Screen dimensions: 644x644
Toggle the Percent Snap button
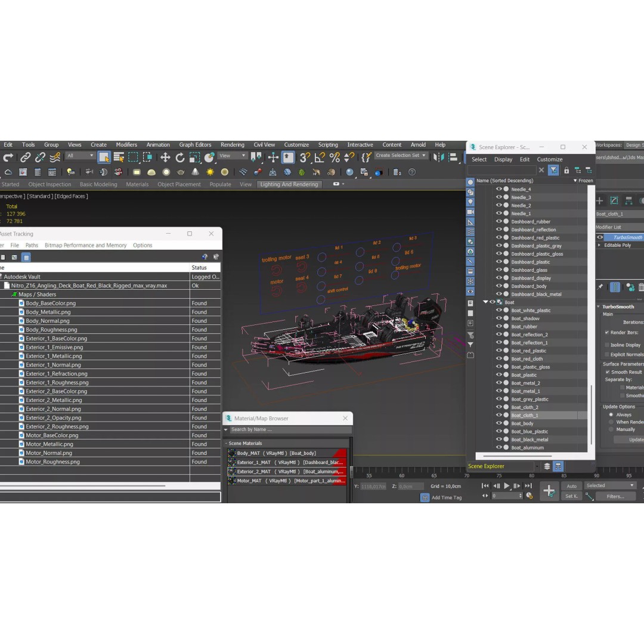click(335, 157)
